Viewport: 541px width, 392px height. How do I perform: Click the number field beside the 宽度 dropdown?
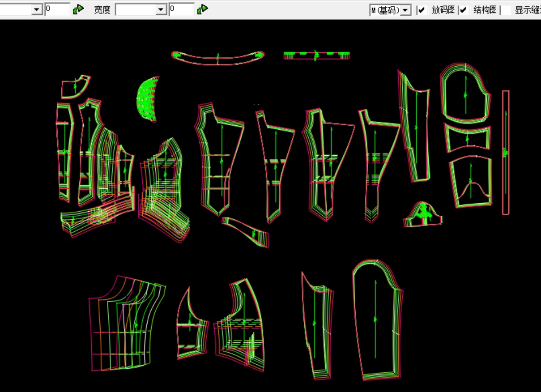click(181, 9)
